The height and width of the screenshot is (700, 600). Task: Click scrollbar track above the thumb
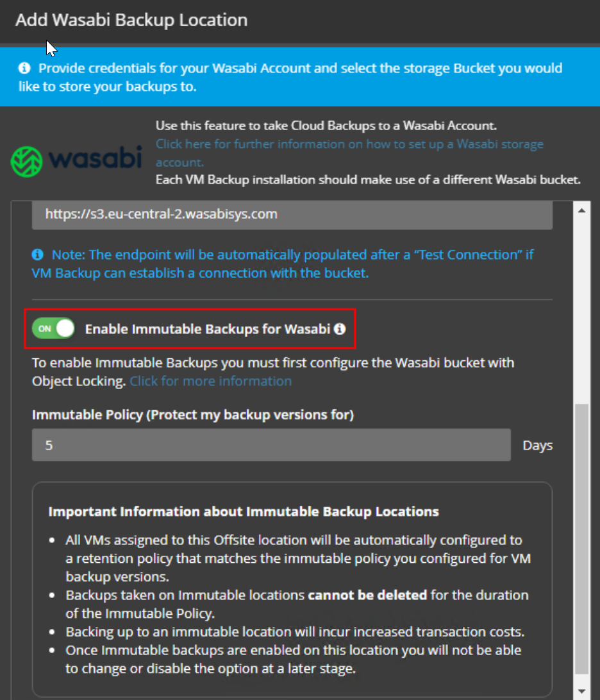[581, 308]
